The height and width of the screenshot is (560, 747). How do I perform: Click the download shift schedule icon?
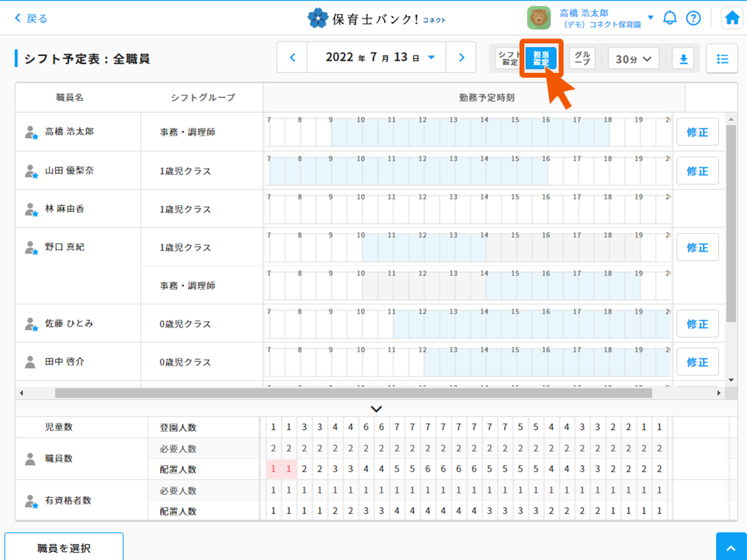(x=683, y=59)
